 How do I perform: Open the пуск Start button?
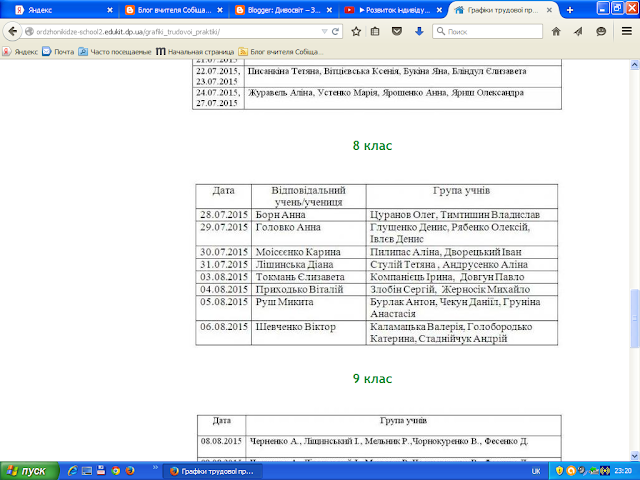tap(29, 471)
